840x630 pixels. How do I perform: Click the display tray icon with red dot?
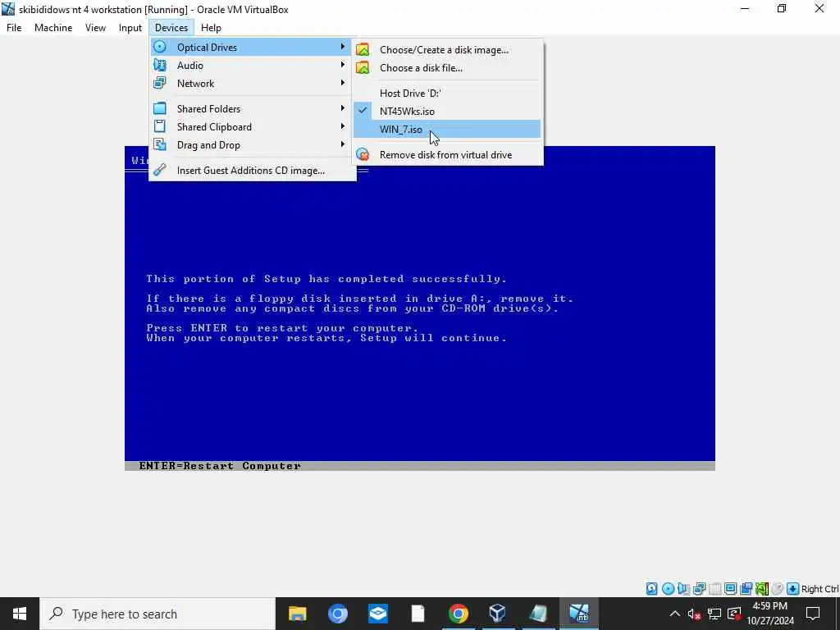pyautogui.click(x=734, y=614)
